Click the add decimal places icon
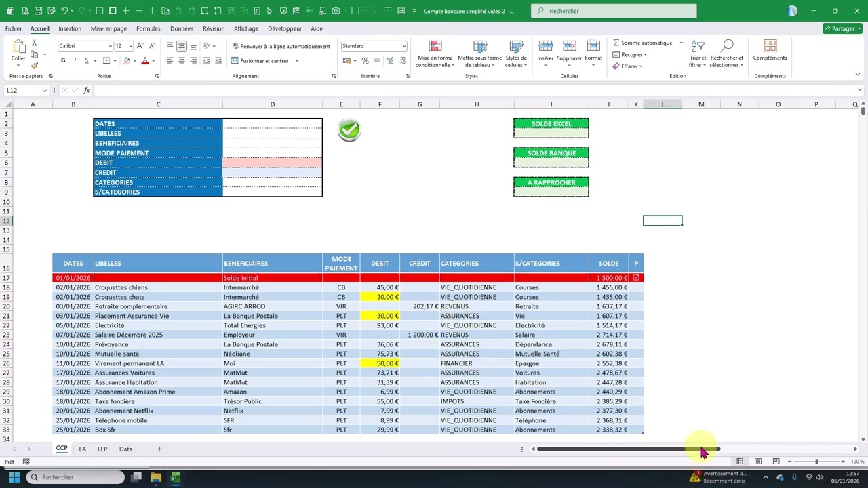 tap(390, 60)
